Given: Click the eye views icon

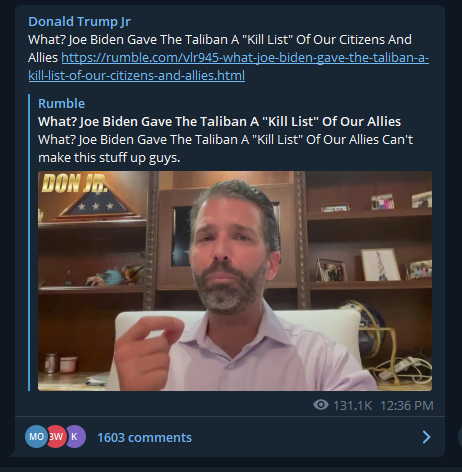Looking at the screenshot, I should [321, 405].
